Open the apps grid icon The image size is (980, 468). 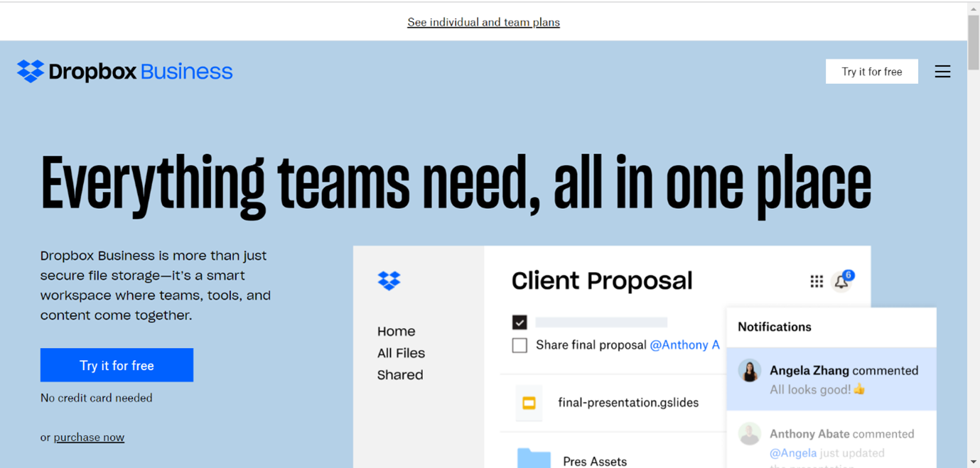817,282
